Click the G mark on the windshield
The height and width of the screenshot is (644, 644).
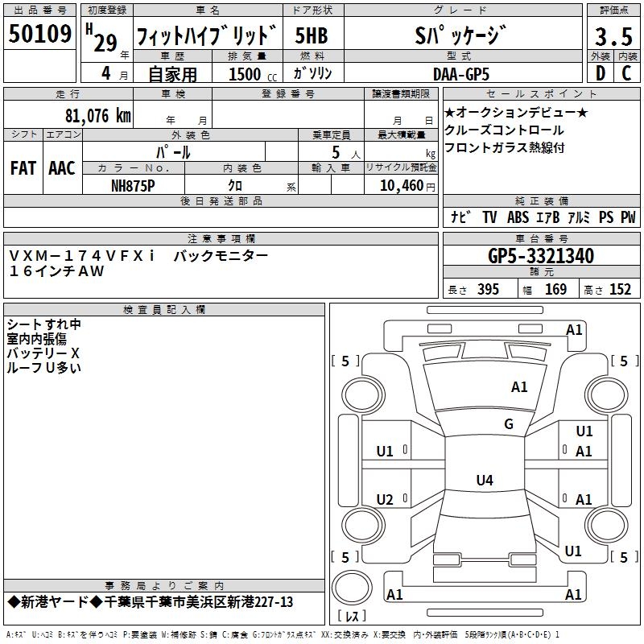(x=509, y=423)
